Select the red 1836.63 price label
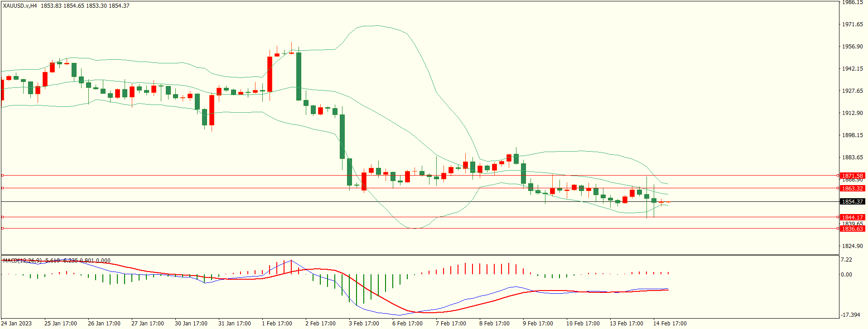 pyautogui.click(x=852, y=229)
